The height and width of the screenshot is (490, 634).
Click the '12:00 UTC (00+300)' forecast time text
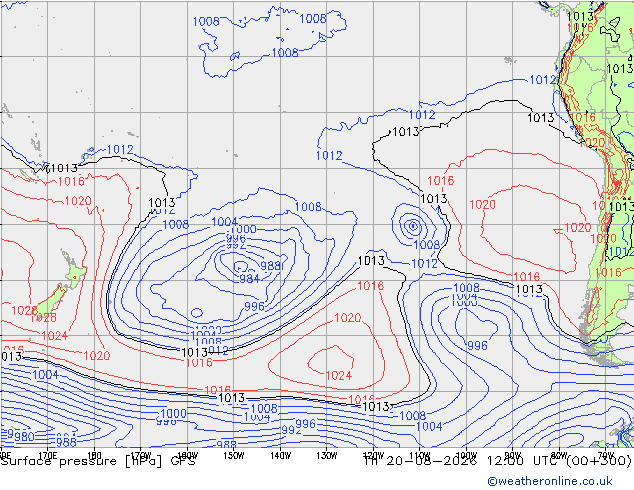pos(559,461)
